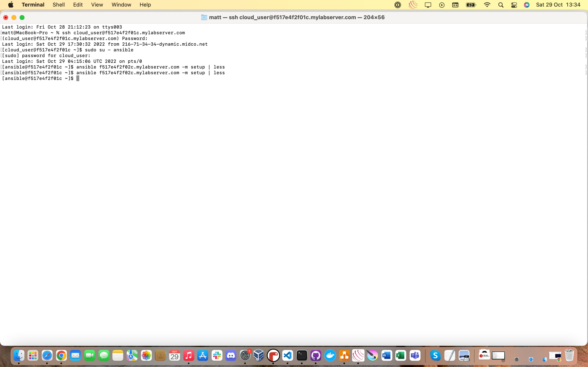Screen dimensions: 588x367
Task: Open GitHub Desktop in the dock
Action: pyautogui.click(x=316, y=356)
